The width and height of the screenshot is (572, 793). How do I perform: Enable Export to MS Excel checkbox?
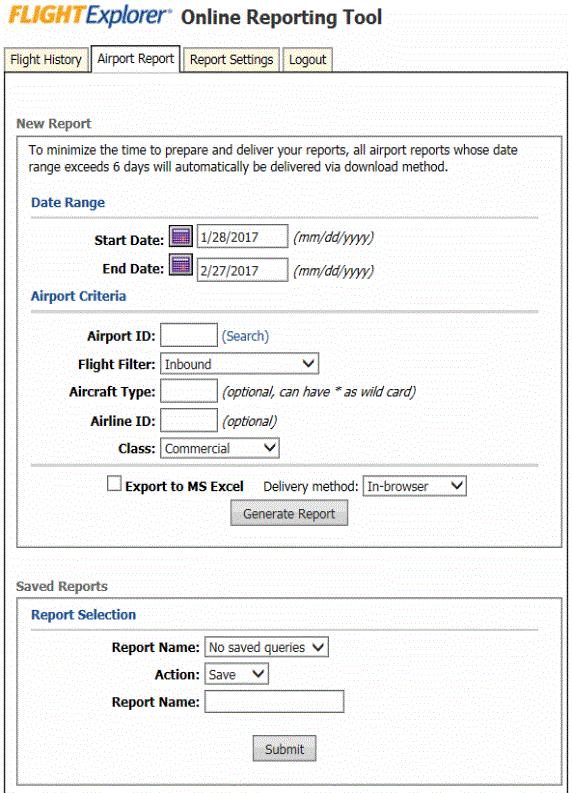pyautogui.click(x=114, y=483)
